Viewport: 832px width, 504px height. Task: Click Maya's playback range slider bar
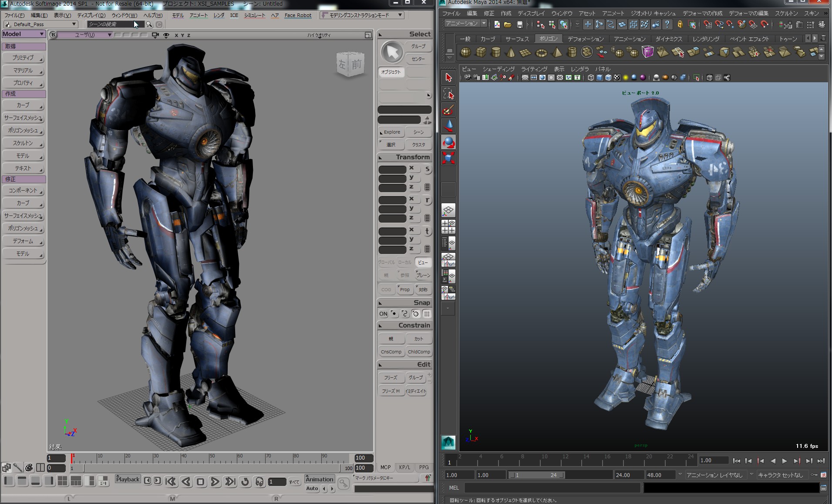pos(536,475)
